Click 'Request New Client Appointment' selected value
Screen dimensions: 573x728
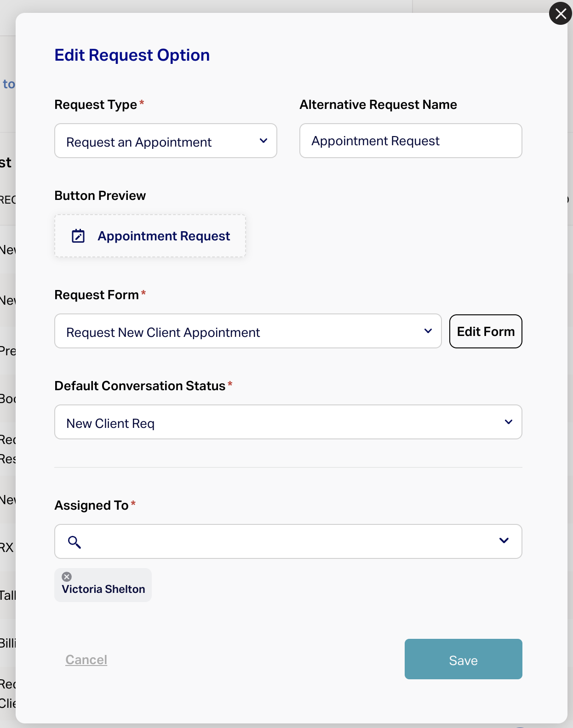point(163,333)
